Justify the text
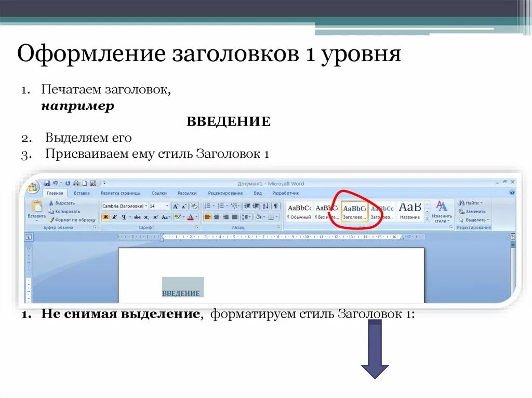Viewport: 532px width, 398px height. (x=234, y=217)
